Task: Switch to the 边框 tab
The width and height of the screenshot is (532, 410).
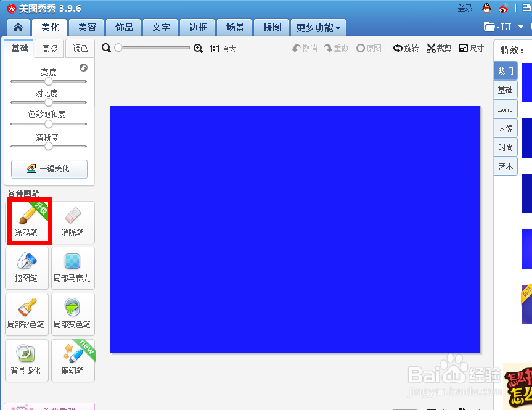Action: tap(198, 28)
